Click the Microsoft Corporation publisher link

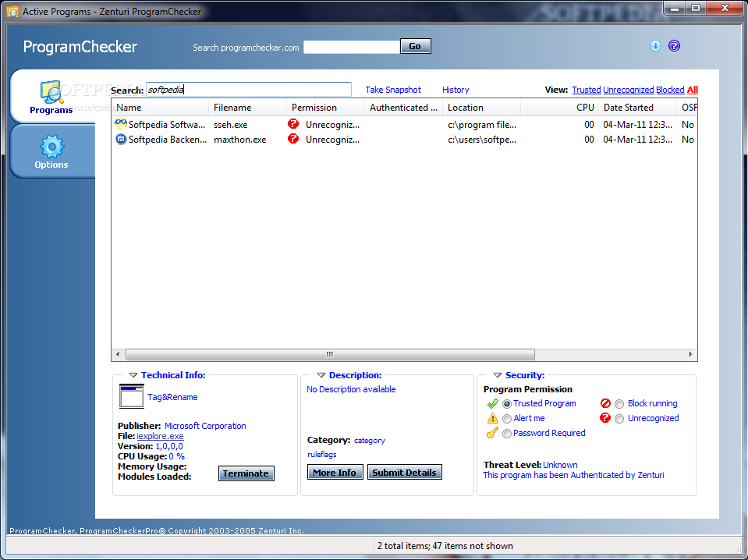[205, 426]
